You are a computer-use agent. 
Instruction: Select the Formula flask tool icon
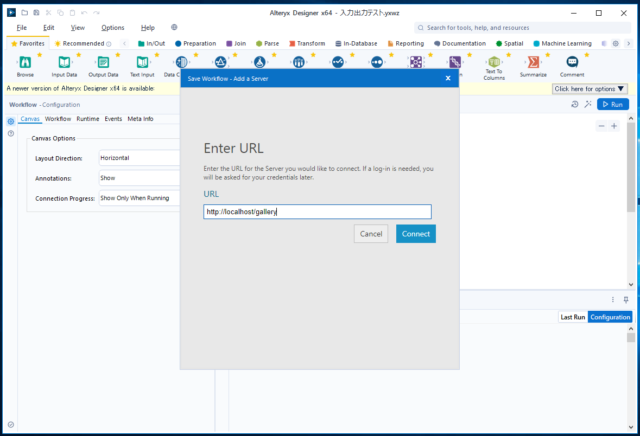click(x=260, y=62)
